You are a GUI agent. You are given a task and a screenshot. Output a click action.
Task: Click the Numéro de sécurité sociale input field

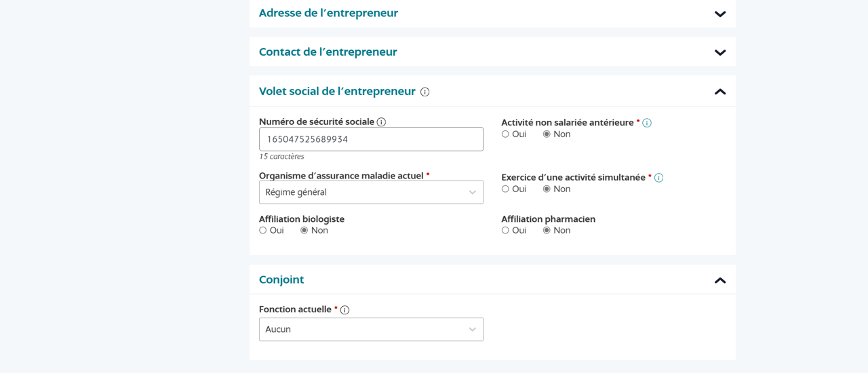click(371, 139)
